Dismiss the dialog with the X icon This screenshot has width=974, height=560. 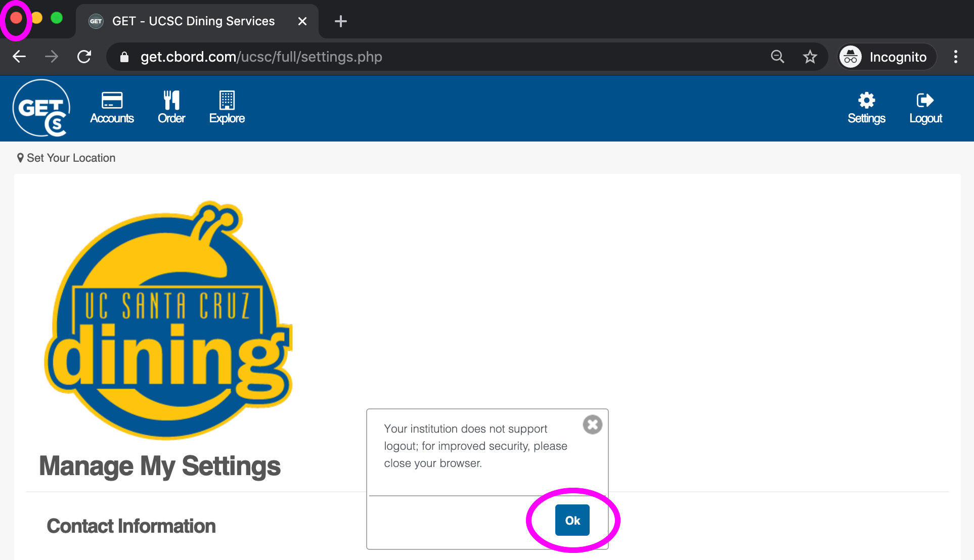click(x=592, y=425)
